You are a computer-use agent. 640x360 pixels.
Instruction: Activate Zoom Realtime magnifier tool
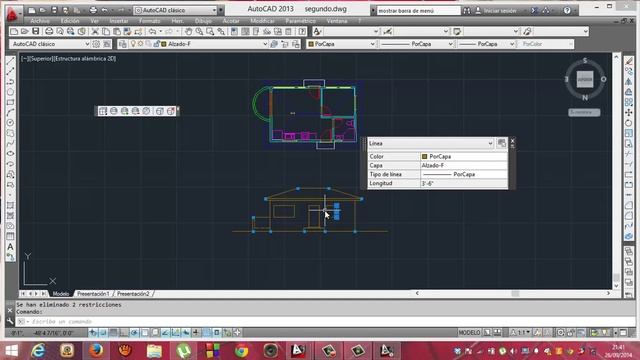[x=199, y=31]
